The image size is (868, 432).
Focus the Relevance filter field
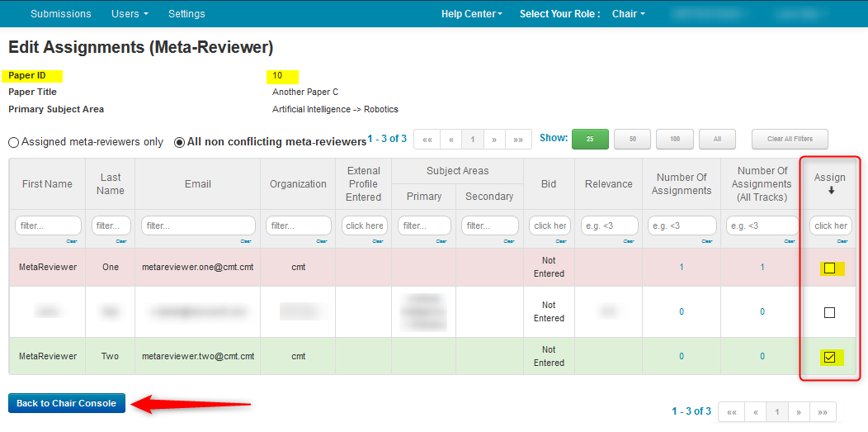pyautogui.click(x=608, y=225)
